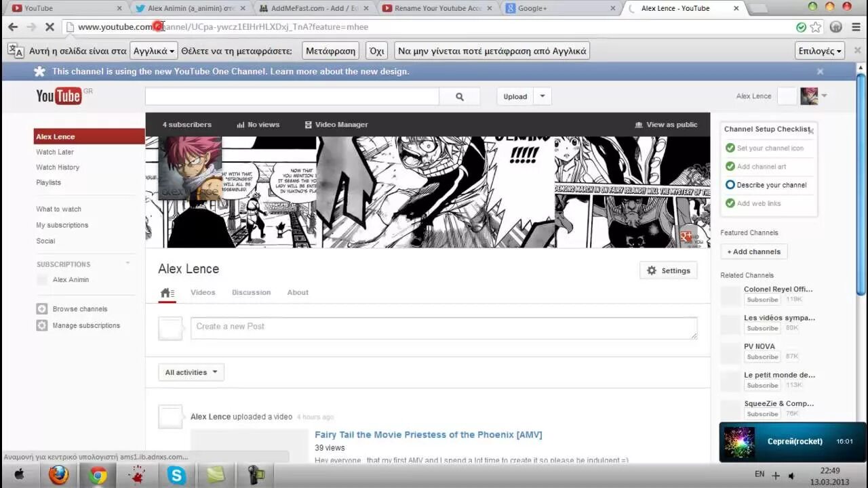Open the Επιλογές options dropdown

point(820,51)
